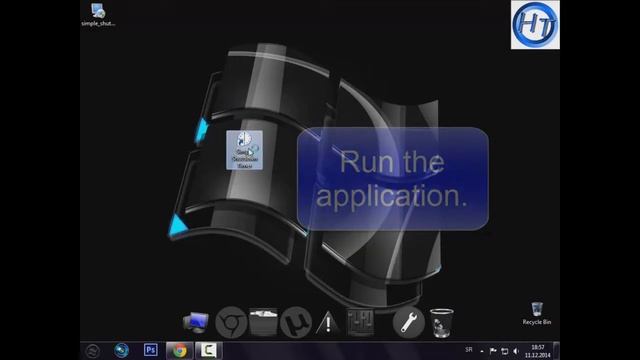Launch Chrome from the dock

coord(231,322)
